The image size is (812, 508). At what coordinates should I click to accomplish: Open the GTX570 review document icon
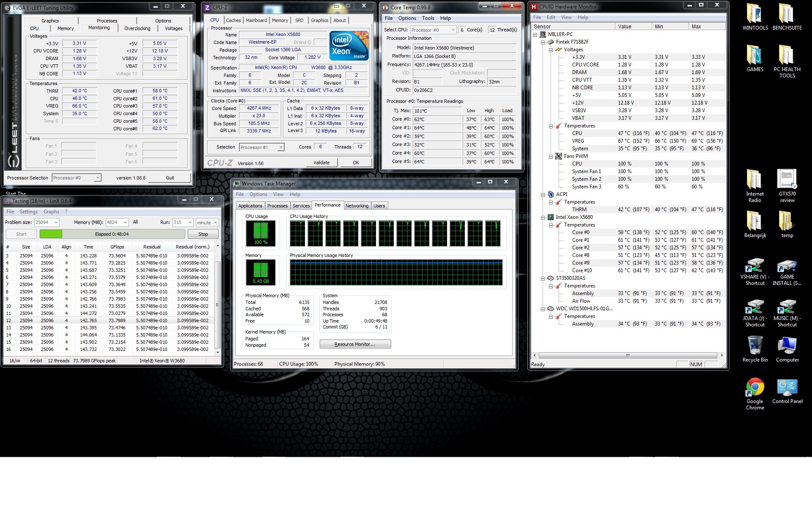(x=787, y=179)
